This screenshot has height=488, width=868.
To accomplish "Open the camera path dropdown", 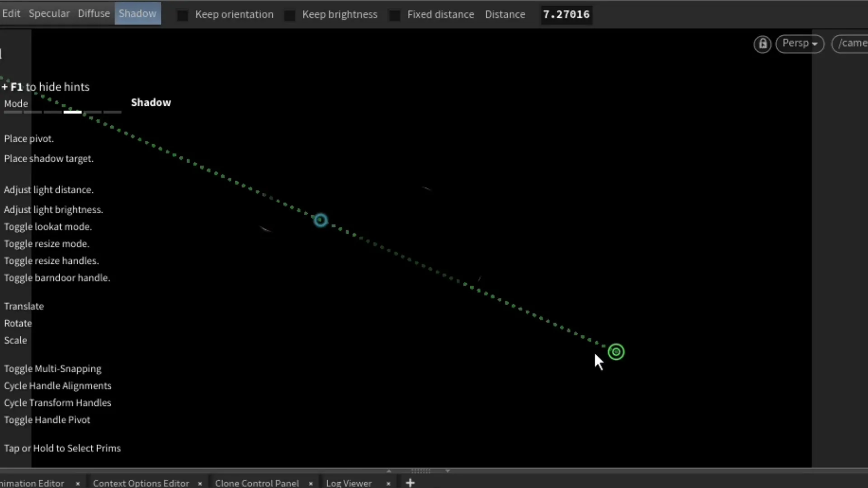I will (851, 43).
